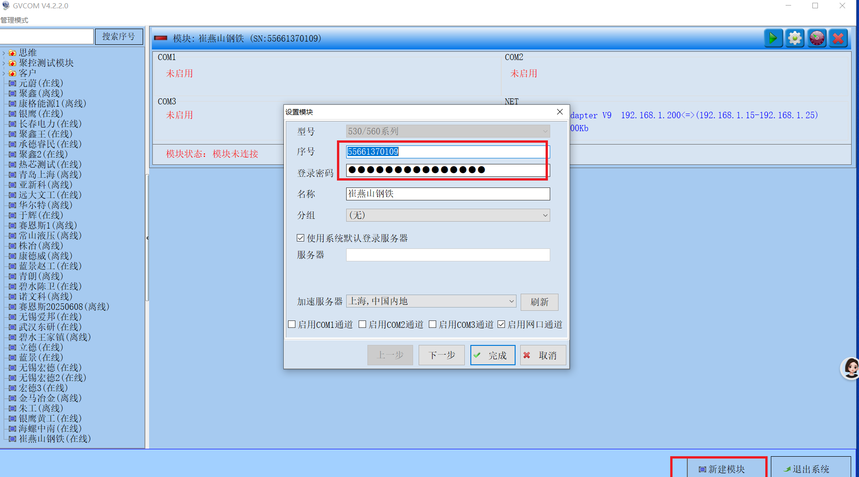Image resolution: width=859 pixels, height=477 pixels.
Task: Click the 名称 field with 崔燕山钢铁
Action: pos(448,194)
